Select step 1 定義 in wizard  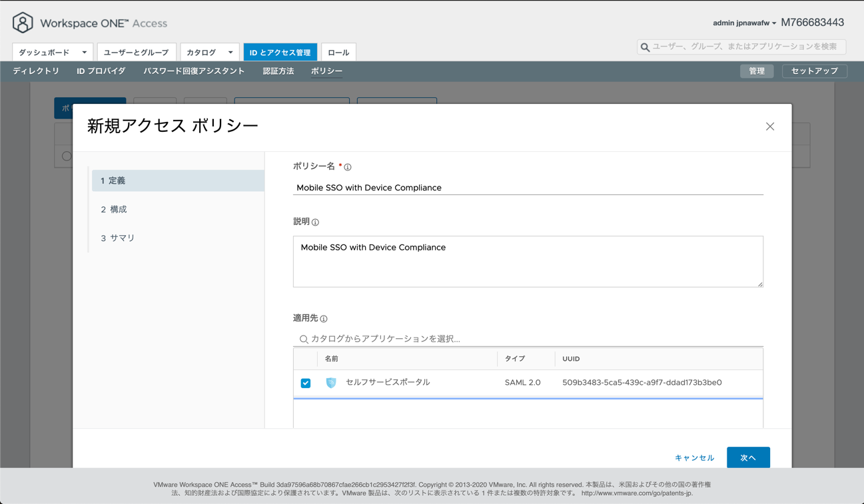pos(178,180)
